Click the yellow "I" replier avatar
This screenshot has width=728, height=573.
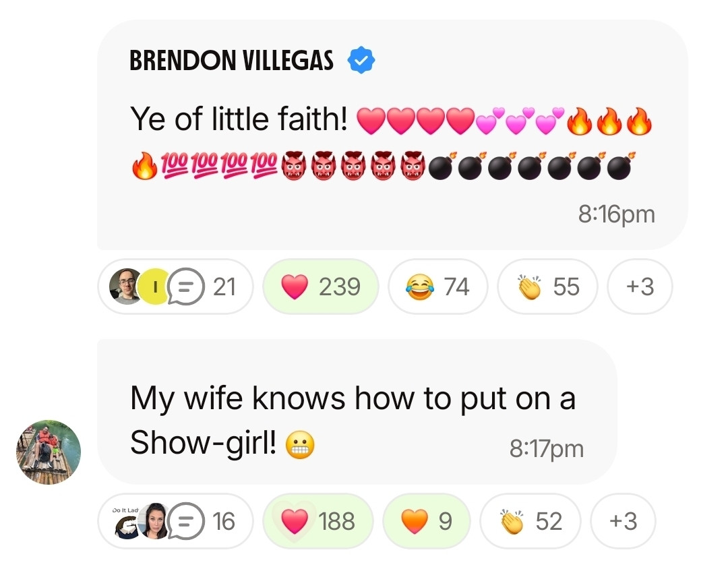click(x=154, y=286)
